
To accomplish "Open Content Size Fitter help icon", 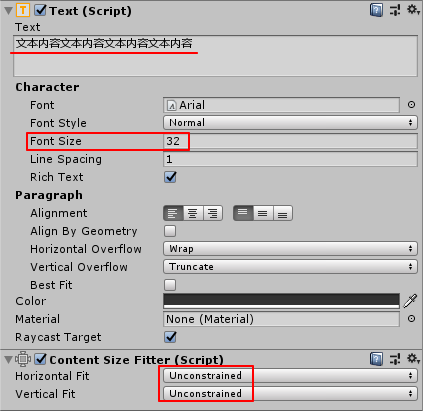I will (376, 359).
